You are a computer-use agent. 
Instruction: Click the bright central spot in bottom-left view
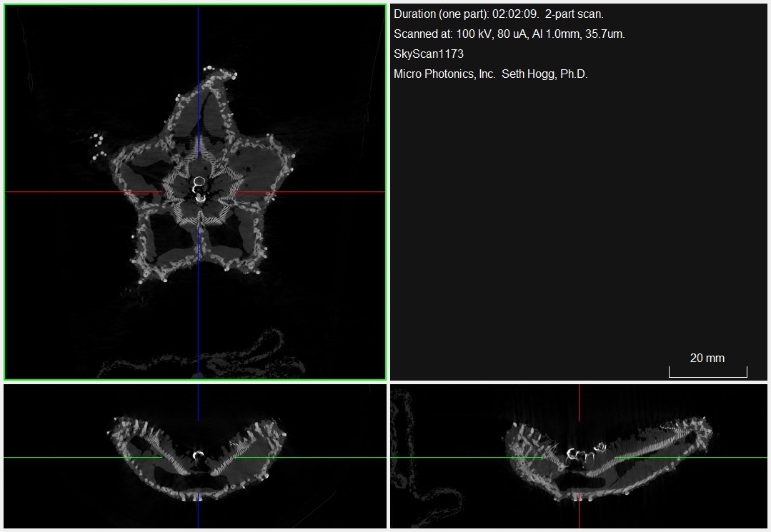click(199, 454)
